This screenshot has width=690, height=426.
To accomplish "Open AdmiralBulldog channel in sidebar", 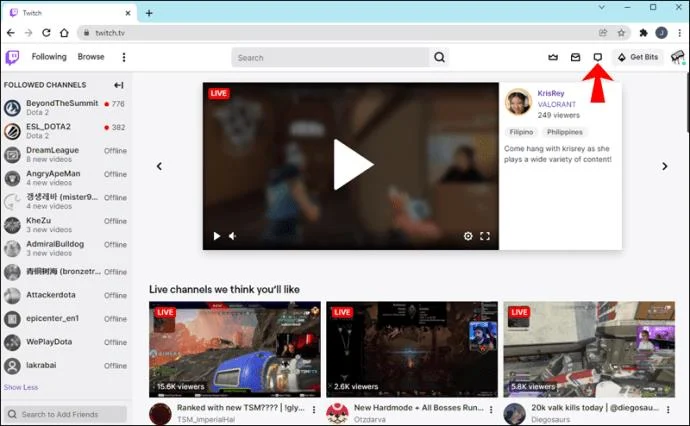I will tap(65, 248).
